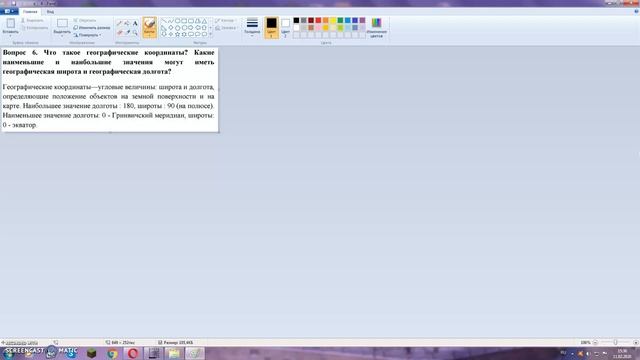Open Google Chrome from the taskbar
Image resolution: width=640 pixels, height=360 pixels.
112,353
